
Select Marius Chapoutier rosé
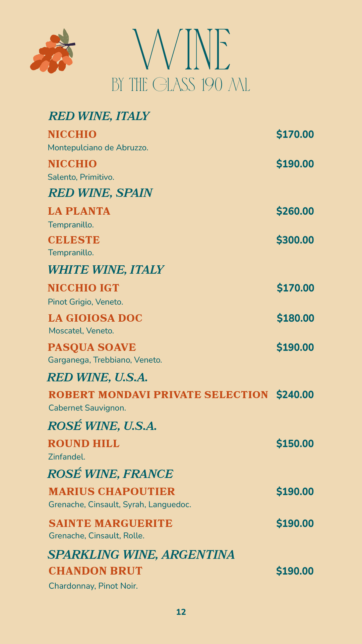point(112,492)
